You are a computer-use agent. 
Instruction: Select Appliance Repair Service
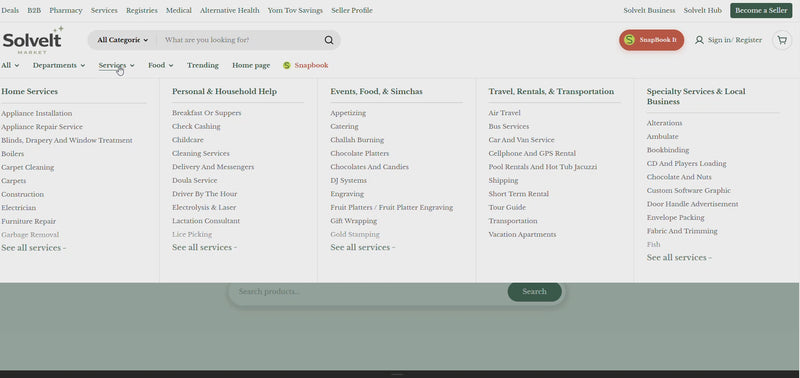[x=42, y=127]
